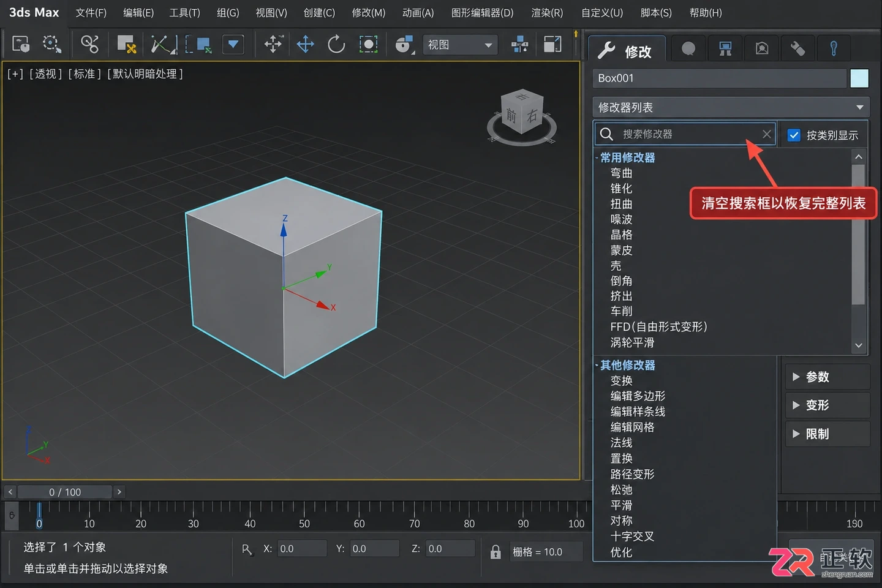This screenshot has width=882, height=588.
Task: Expand the 变形 rollout
Action: (x=827, y=405)
